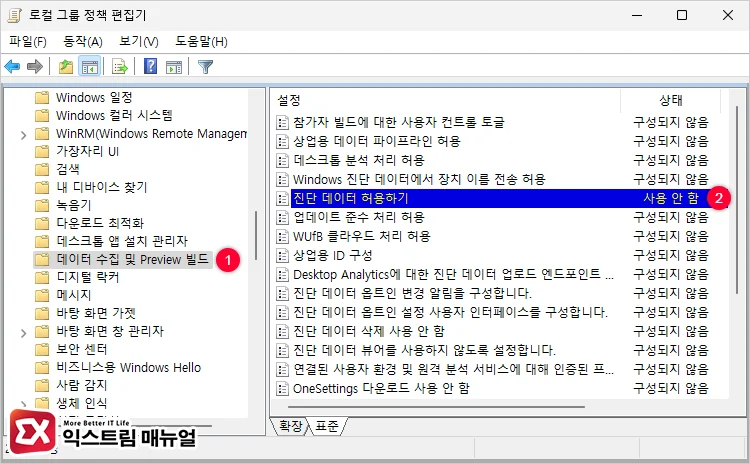The height and width of the screenshot is (464, 750).
Task: Select 진단 데이터 옵트인 설정 사용자 인터페이스 policy
Action: pos(450,312)
